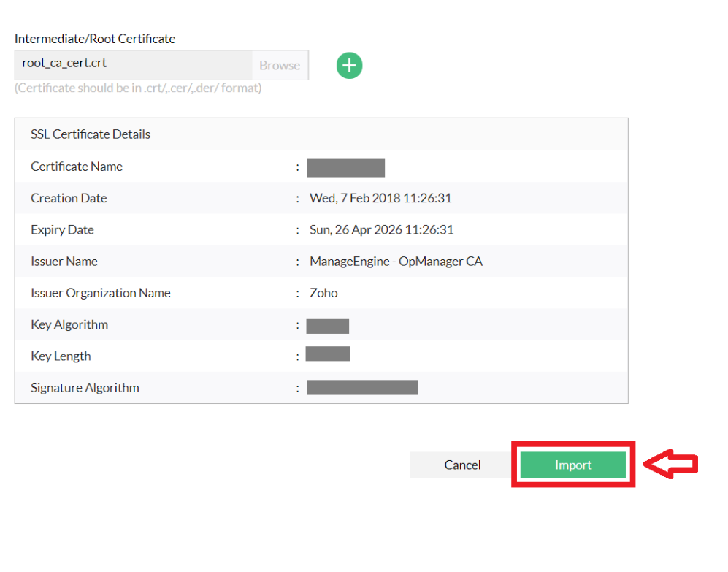The image size is (728, 572).
Task: Cancel the certificate import
Action: point(461,465)
